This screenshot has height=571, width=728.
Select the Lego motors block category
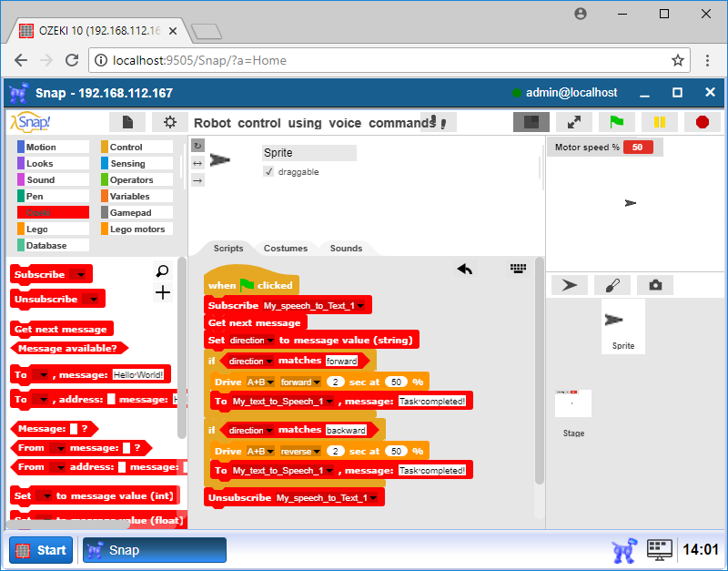(137, 229)
